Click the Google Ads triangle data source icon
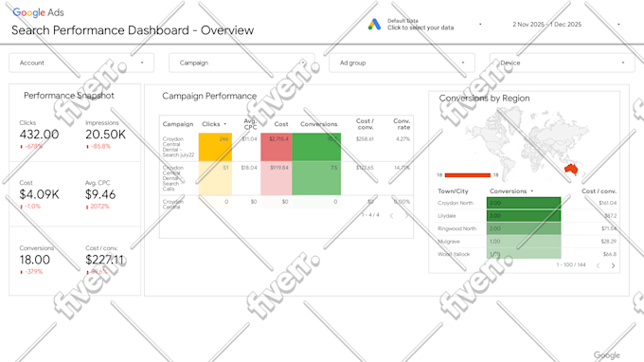This screenshot has width=644, height=362. click(x=374, y=25)
